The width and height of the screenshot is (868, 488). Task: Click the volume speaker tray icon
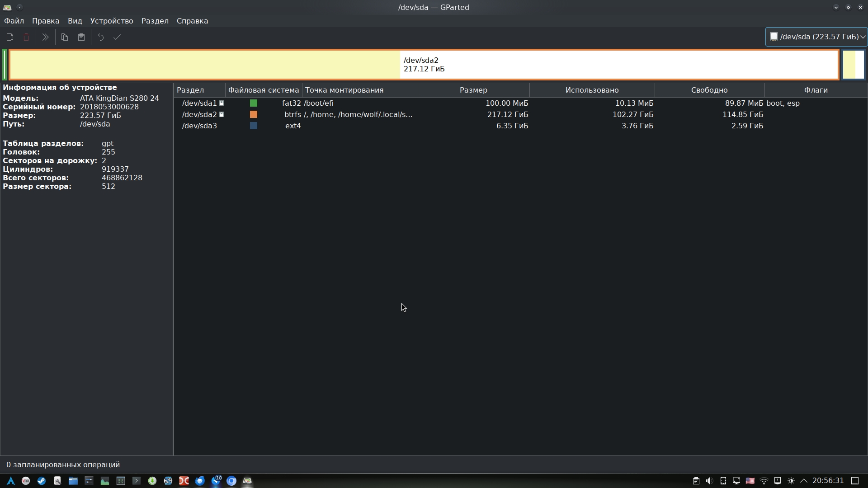709,481
